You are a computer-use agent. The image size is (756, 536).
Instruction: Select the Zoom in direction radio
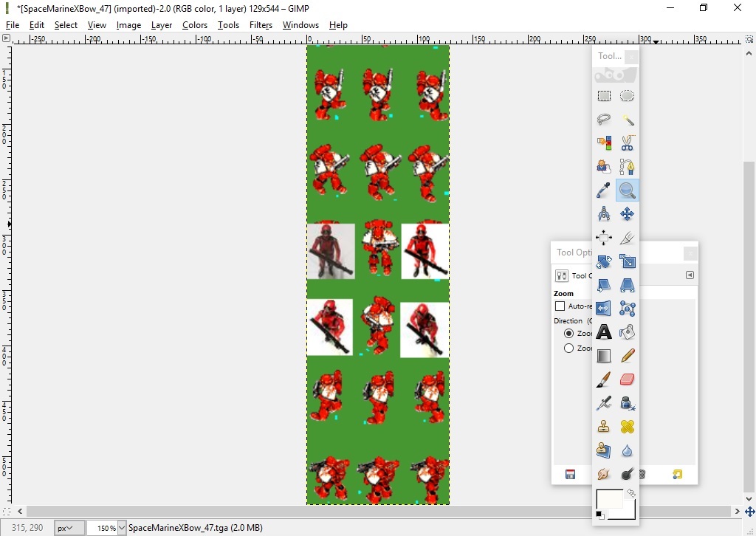point(569,334)
